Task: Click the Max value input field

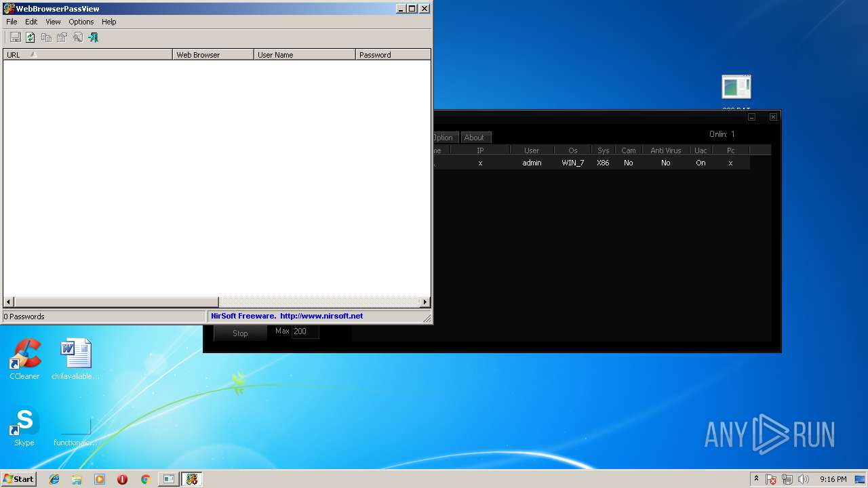Action: 305,331
